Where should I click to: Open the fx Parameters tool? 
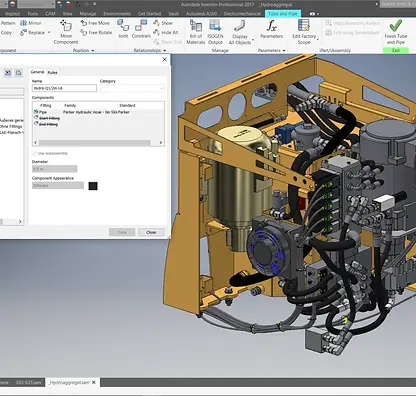271,29
